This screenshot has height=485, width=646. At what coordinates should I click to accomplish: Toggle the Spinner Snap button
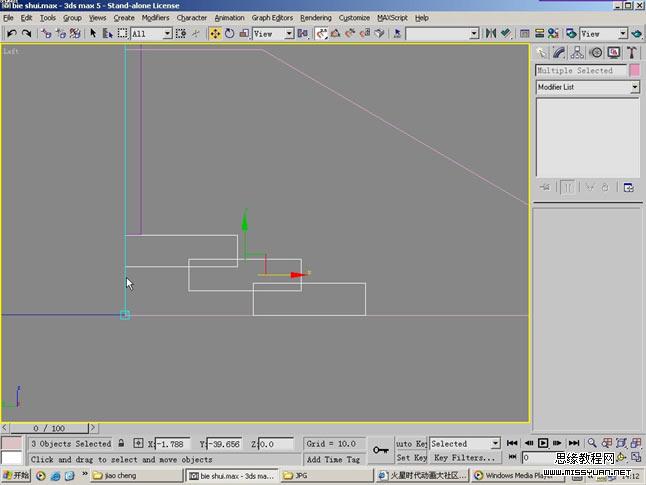click(x=365, y=33)
